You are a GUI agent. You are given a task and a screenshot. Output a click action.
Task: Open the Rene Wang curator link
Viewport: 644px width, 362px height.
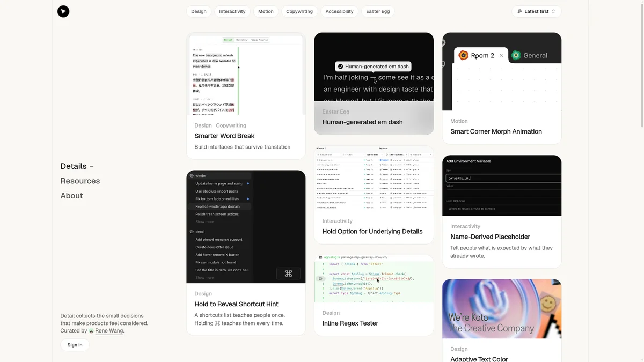(x=109, y=331)
